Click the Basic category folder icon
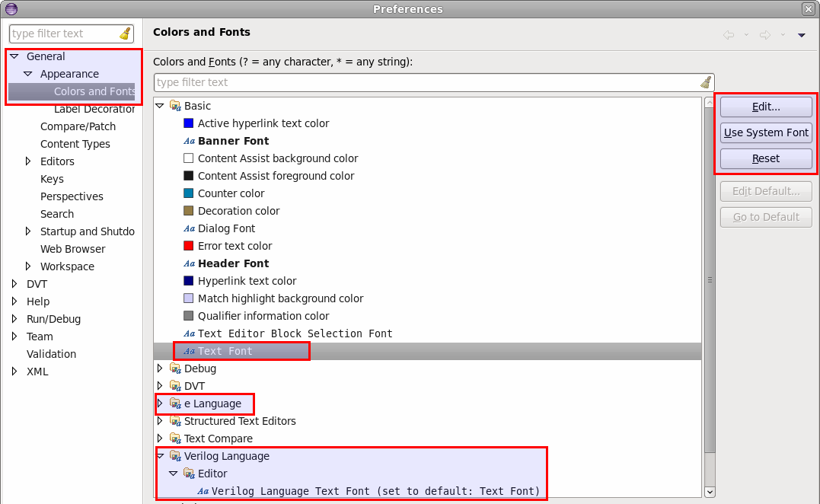This screenshot has height=504, width=820. coord(174,106)
